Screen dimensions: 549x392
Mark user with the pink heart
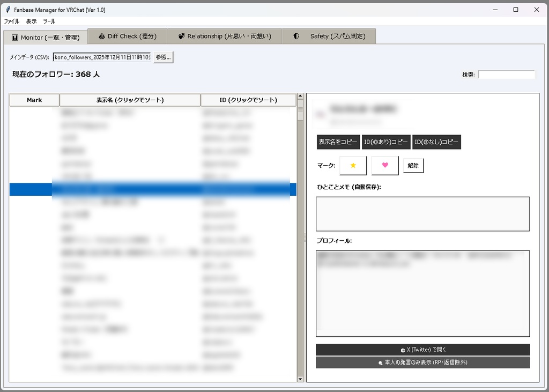385,165
